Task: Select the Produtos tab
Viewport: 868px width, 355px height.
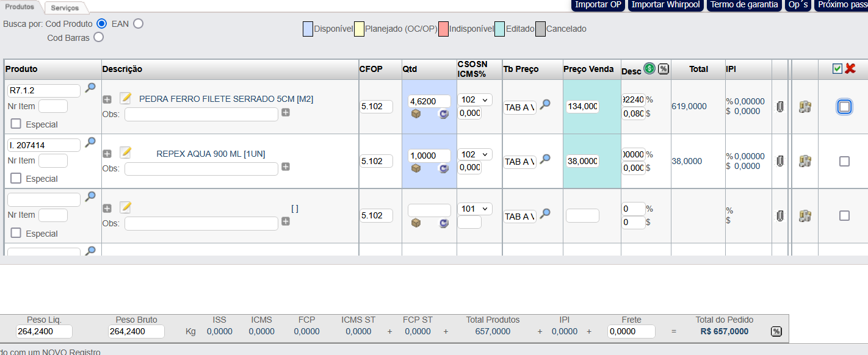Action: (20, 7)
